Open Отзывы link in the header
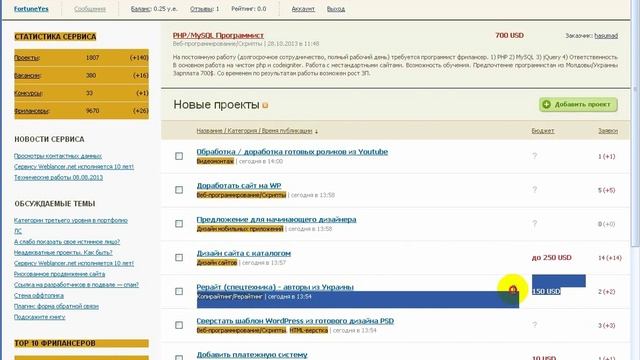The height and width of the screenshot is (360, 640). click(x=202, y=9)
